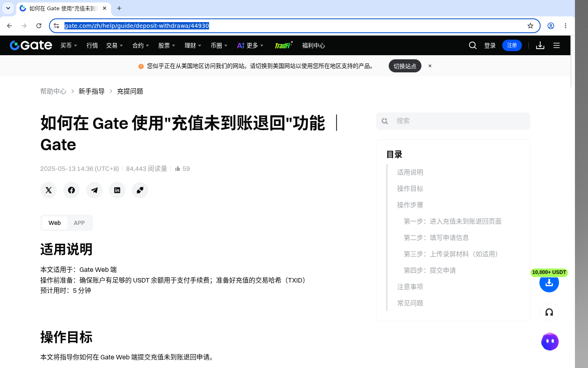Click the 注册 register button
The image size is (588, 368).
(512, 45)
